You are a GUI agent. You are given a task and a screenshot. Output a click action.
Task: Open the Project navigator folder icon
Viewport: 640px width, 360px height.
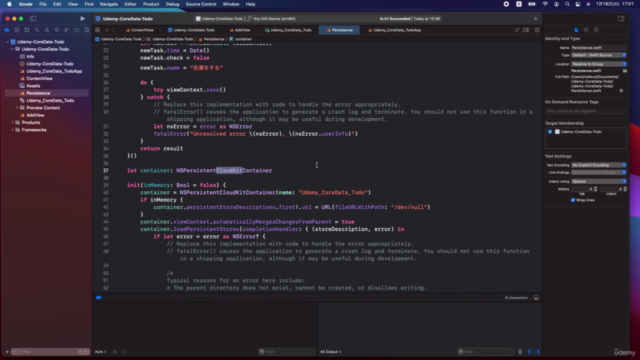tap(7, 30)
